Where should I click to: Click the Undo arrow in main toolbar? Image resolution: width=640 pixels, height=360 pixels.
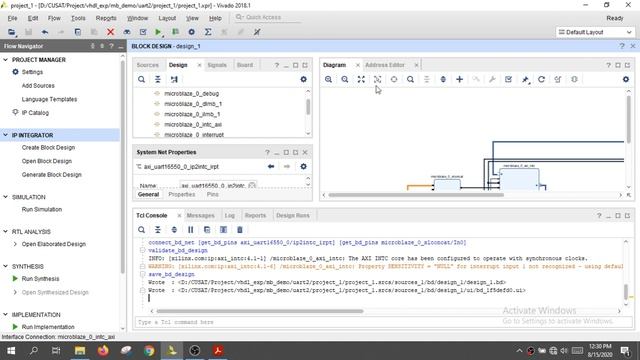coord(45,32)
